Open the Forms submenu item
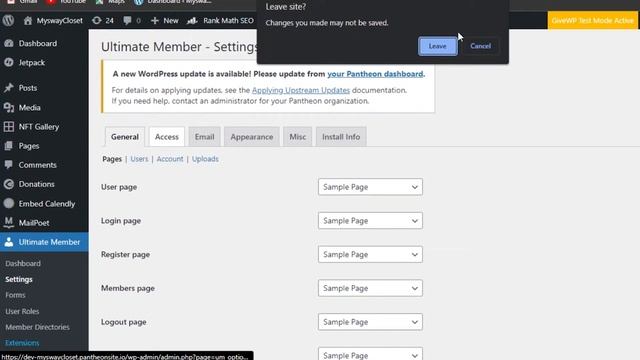The image size is (640, 360). pos(15,295)
